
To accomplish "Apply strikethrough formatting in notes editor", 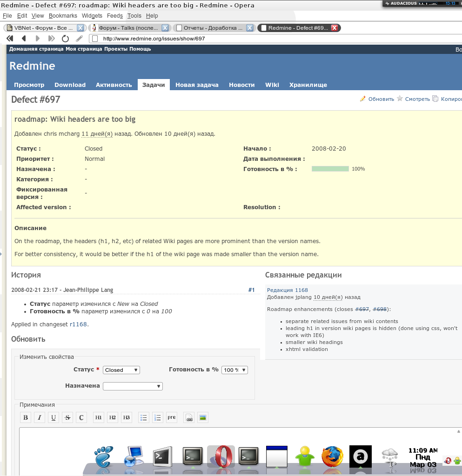I will point(67,417).
